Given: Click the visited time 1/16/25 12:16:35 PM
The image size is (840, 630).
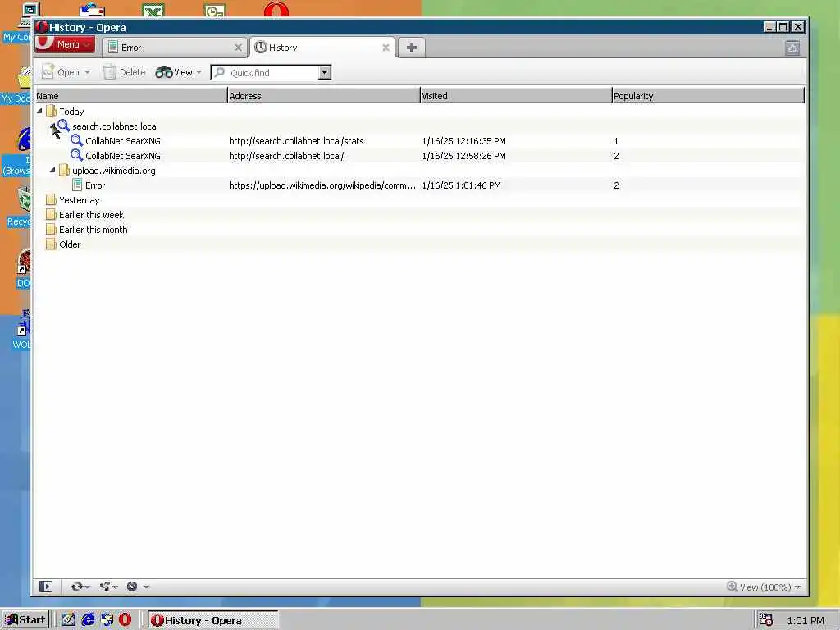Looking at the screenshot, I should tap(464, 141).
